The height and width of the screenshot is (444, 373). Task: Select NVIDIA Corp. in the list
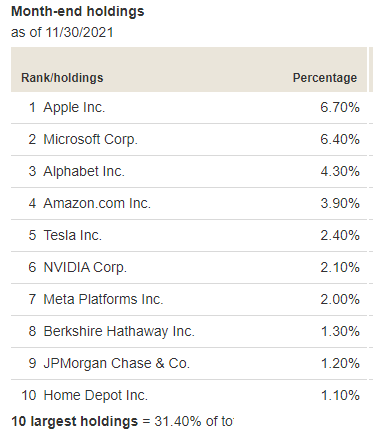click(x=85, y=267)
